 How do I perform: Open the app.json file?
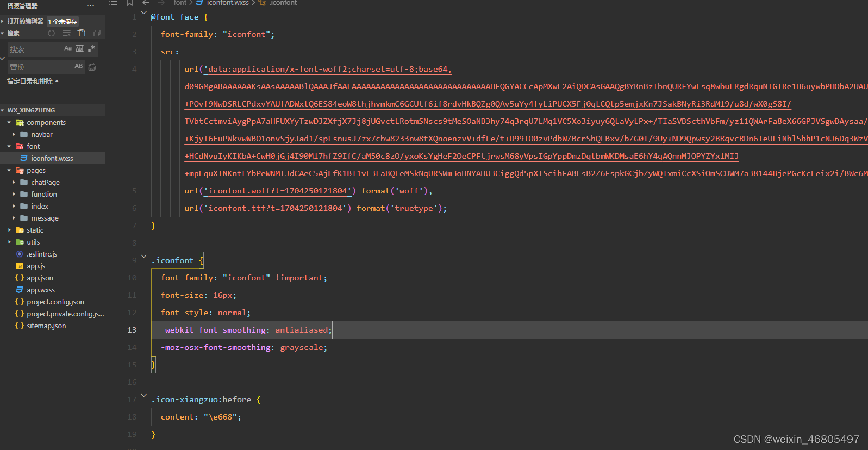tap(40, 278)
